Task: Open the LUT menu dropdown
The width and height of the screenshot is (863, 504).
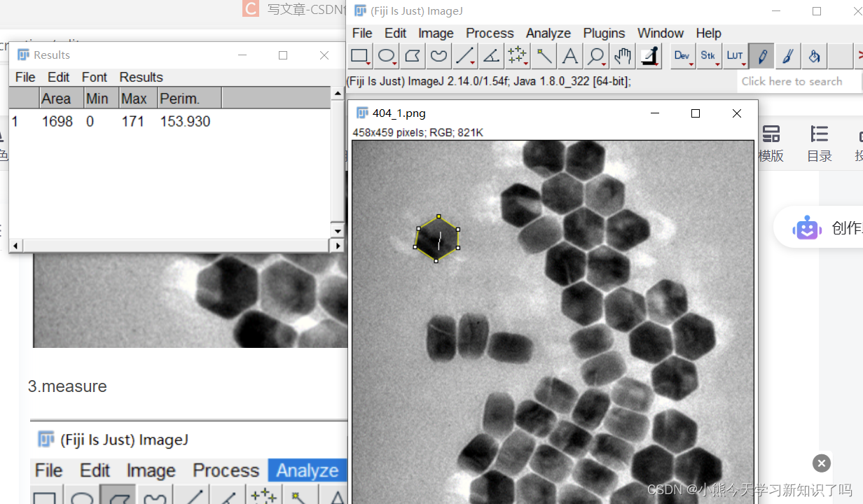Action: 735,56
